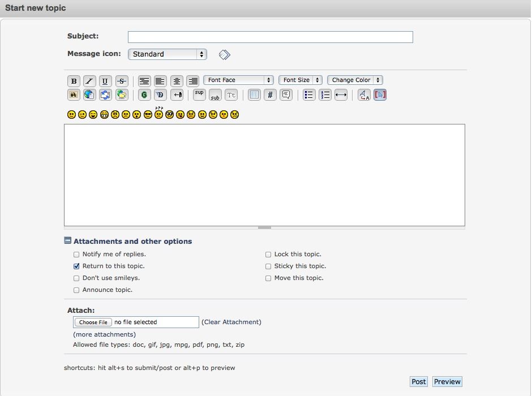The height and width of the screenshot is (396, 532).
Task: Toggle bold text formatting
Action: (x=74, y=81)
